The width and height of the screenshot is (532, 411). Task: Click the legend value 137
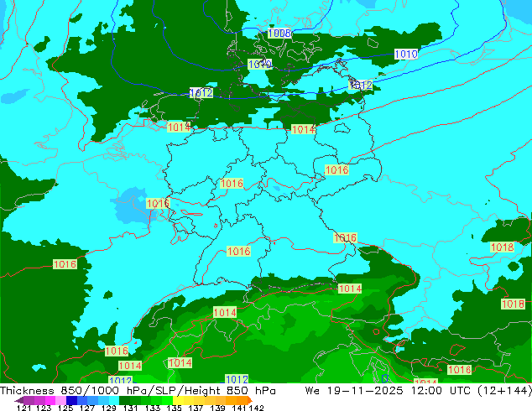(x=196, y=408)
